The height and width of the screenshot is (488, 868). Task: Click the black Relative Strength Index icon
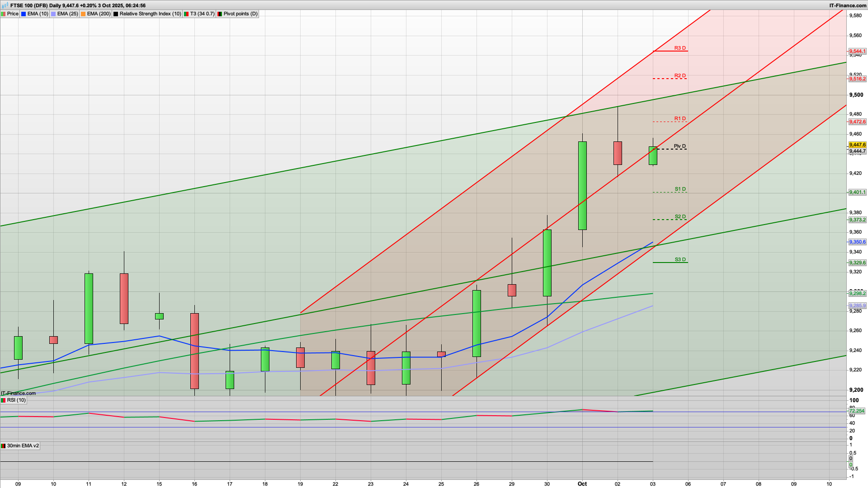pos(116,14)
